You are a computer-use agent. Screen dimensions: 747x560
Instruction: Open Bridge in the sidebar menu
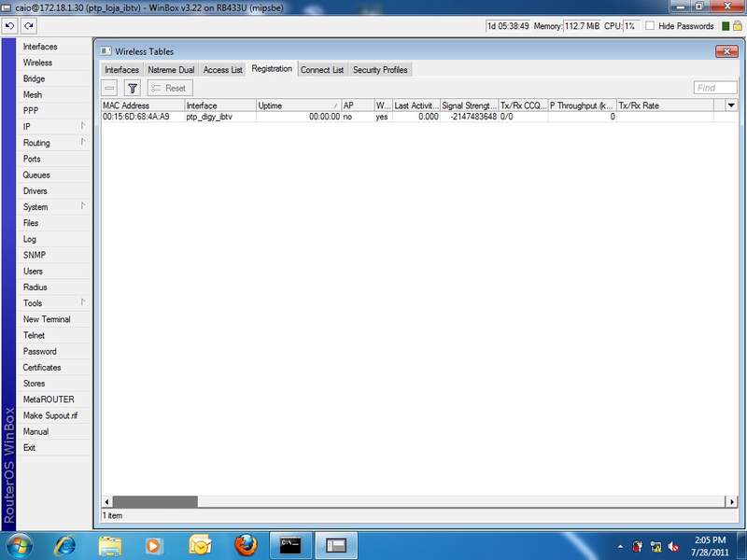[x=34, y=78]
